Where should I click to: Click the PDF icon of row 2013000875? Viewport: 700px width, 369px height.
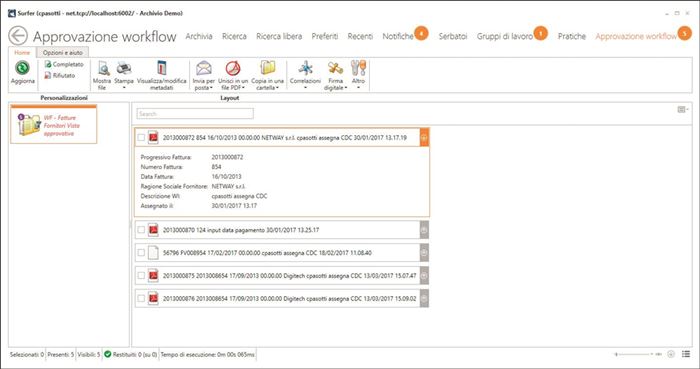[x=153, y=276]
